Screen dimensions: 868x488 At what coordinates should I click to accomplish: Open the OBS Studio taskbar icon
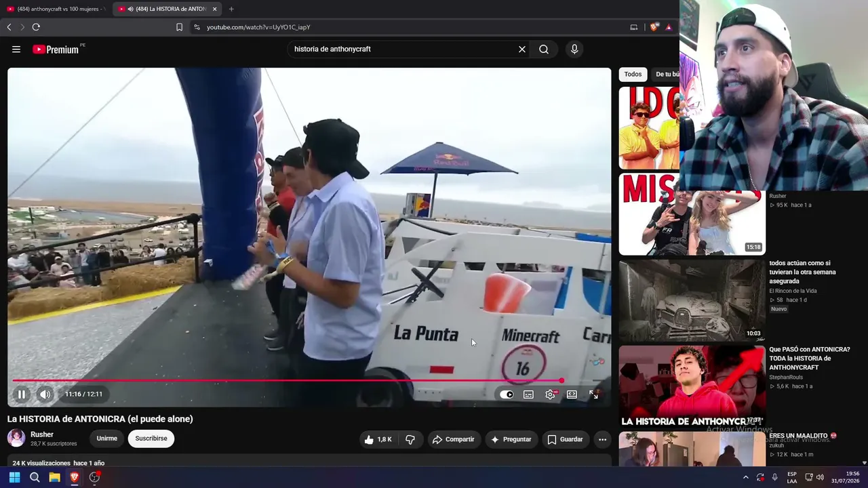(x=95, y=477)
